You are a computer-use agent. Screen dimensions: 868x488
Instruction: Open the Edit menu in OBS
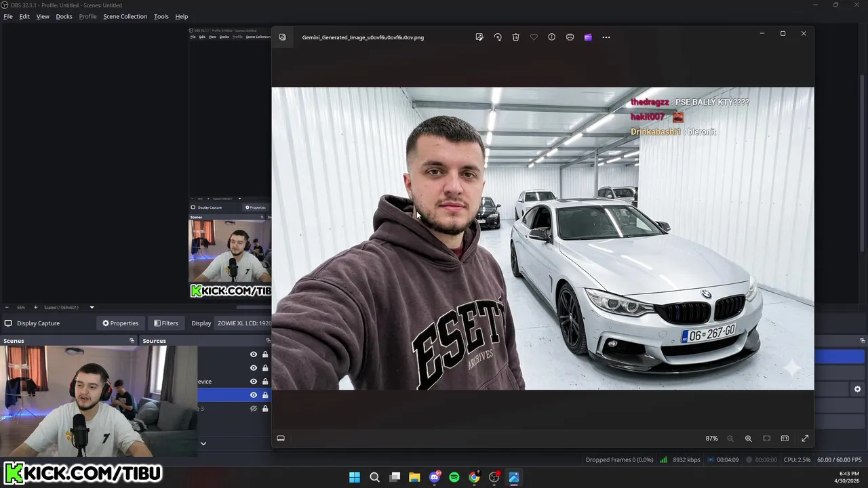coord(24,16)
